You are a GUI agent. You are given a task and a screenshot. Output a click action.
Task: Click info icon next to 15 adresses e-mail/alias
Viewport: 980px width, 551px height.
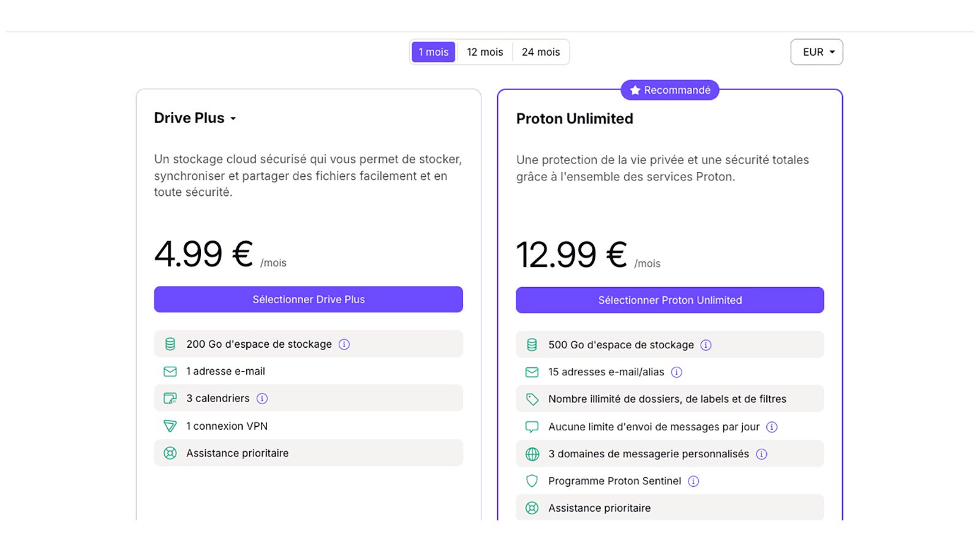677,372
